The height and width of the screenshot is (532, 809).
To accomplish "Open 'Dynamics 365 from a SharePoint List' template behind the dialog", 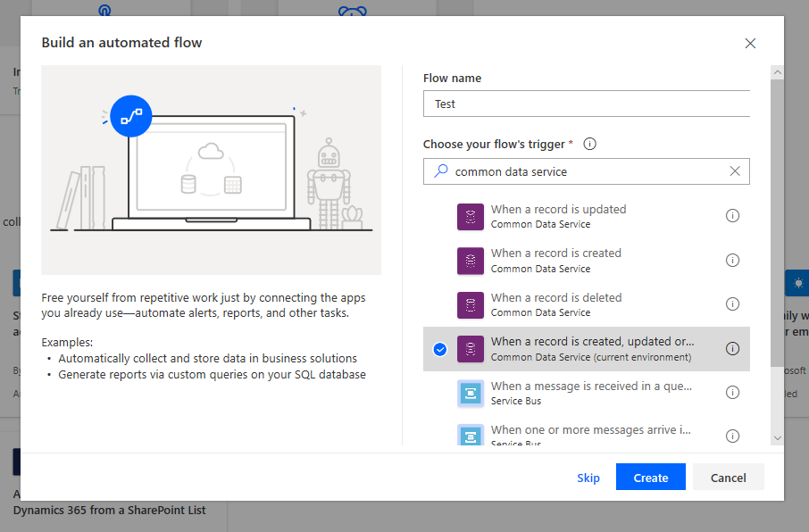I will 109,510.
